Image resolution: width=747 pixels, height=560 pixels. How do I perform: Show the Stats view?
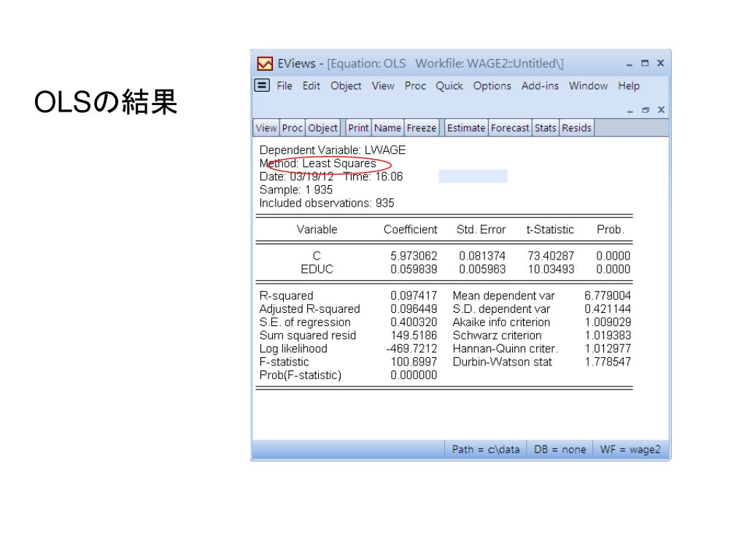pos(546,128)
